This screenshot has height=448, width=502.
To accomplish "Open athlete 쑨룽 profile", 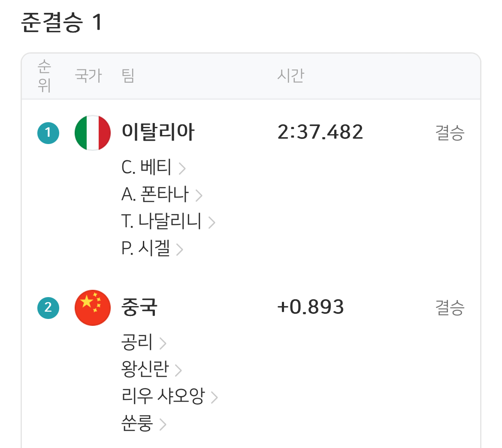I will coord(137,424).
